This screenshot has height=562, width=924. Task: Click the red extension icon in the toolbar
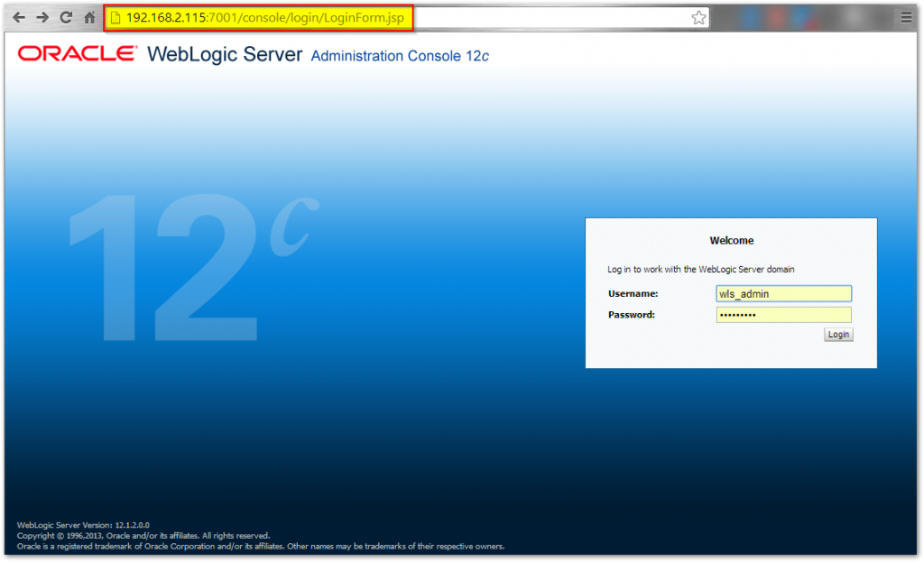coord(777,16)
